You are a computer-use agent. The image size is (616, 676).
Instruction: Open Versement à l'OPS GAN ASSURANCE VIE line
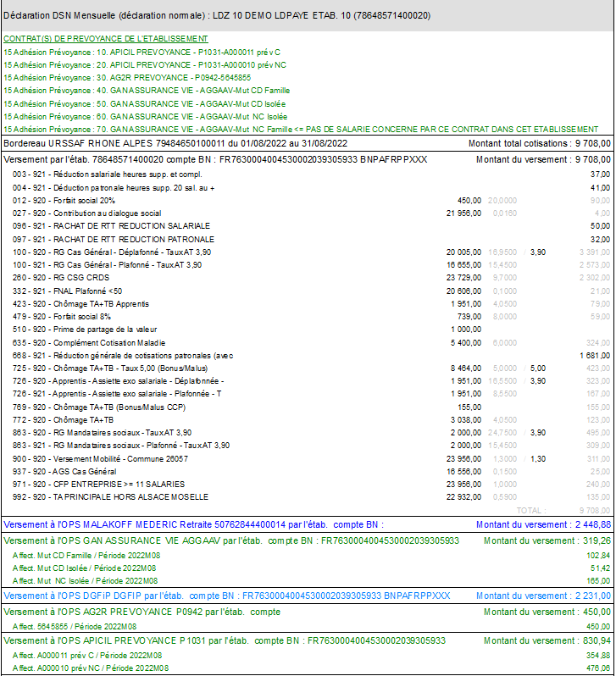pos(231,540)
